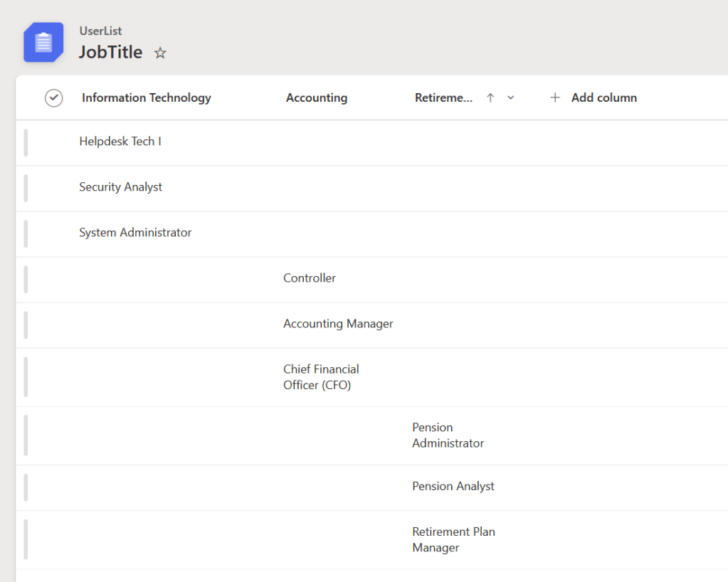Click the row handle of Pension Administrator row
728x582 pixels.
tap(26, 435)
